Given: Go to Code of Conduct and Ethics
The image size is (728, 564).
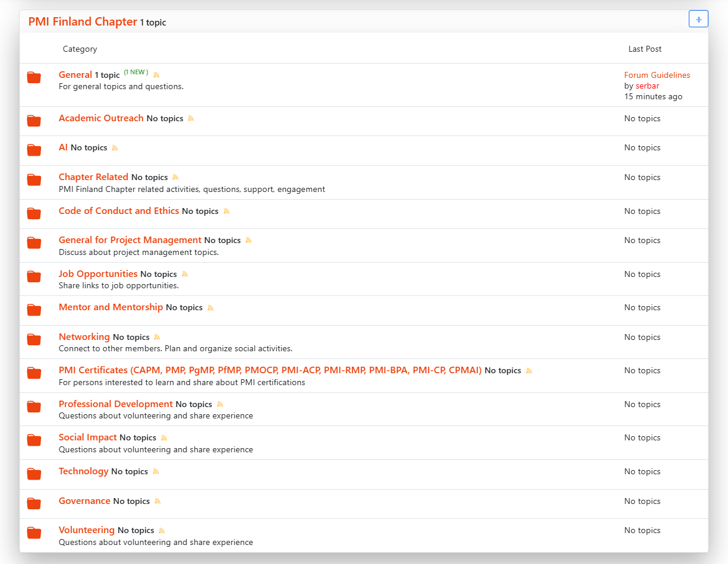Looking at the screenshot, I should click(119, 211).
